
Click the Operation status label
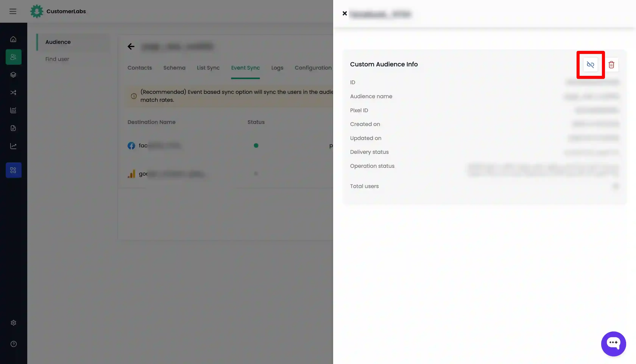coord(372,166)
